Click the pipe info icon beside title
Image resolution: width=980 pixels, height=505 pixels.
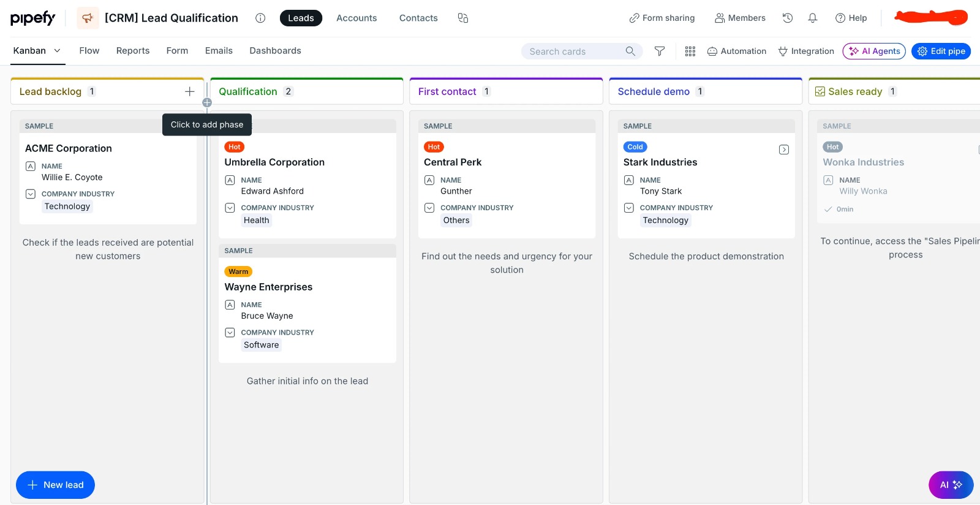coord(260,18)
